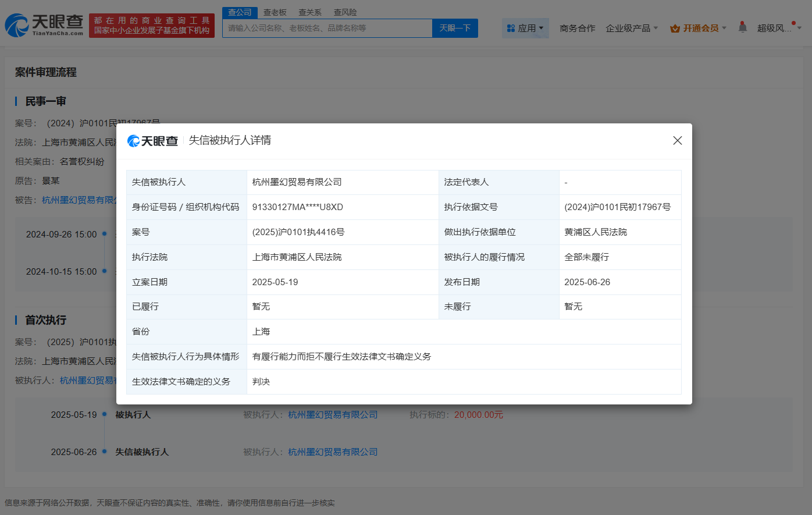Screen dimensions: 812x515
Task: Click the TianYanCha logo inside the dialog
Action: pos(153,141)
